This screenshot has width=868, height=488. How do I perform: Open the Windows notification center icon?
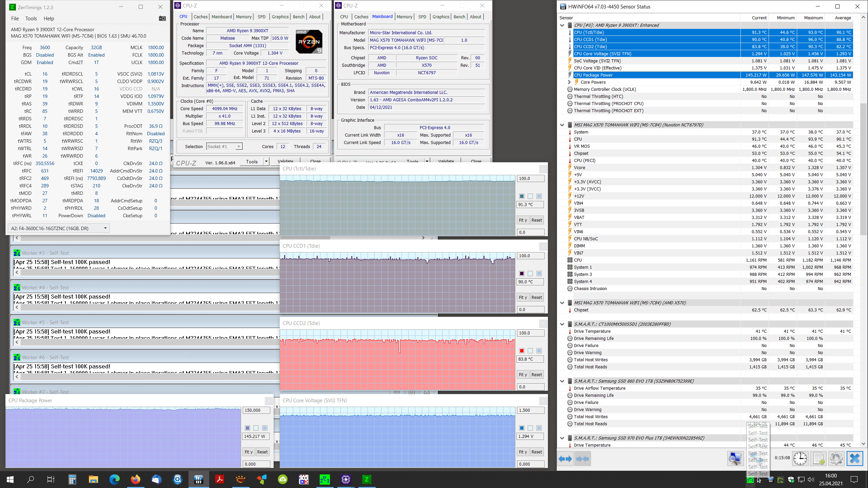pos(854,479)
